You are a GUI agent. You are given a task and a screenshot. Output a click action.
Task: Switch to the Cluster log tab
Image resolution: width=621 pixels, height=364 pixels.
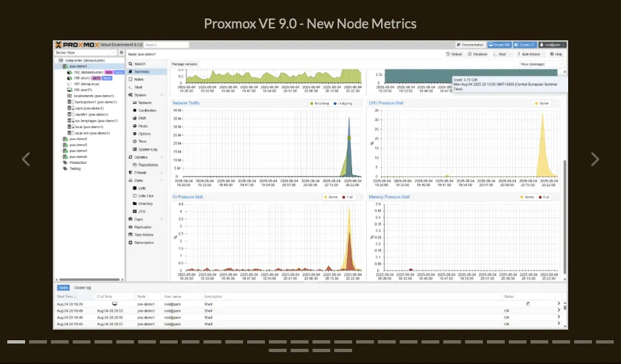coord(82,288)
